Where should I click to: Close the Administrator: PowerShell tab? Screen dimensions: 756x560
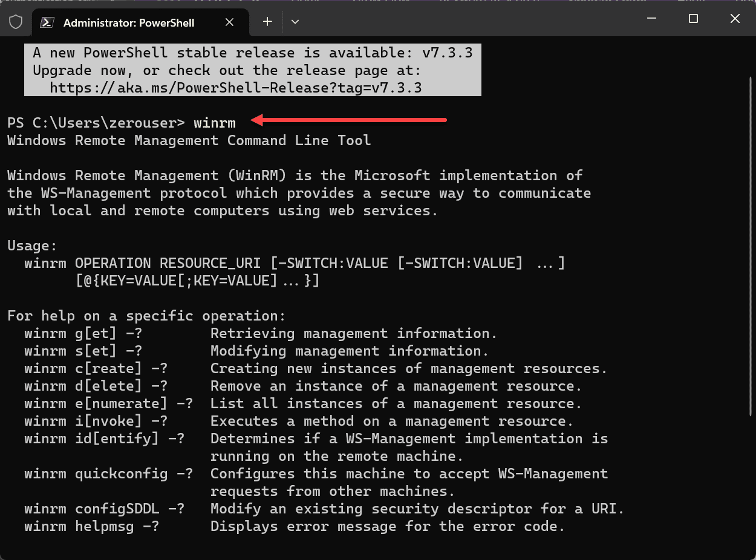point(229,22)
